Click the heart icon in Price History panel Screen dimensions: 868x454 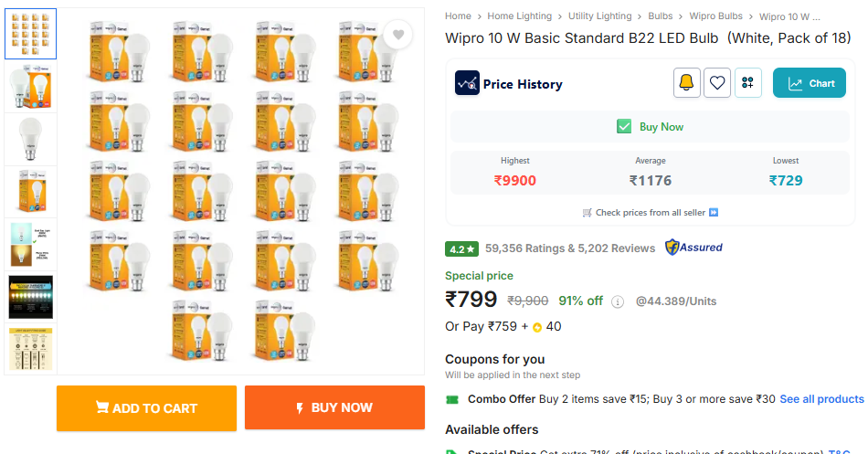(x=718, y=83)
